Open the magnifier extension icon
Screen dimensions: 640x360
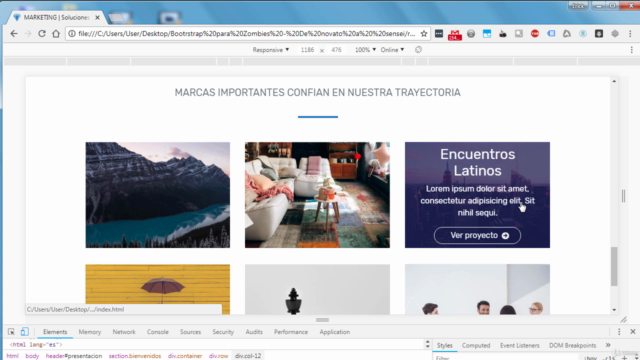tap(519, 34)
